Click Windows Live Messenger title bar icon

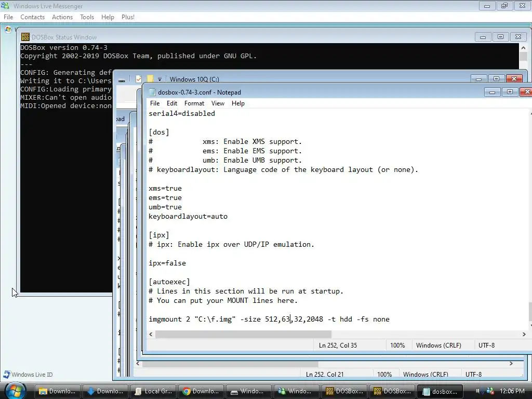pyautogui.click(x=5, y=6)
